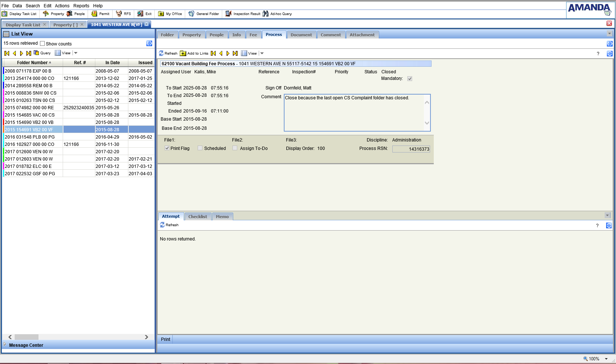Launch Ad-hoc Query from the toolbar
The height and width of the screenshot is (364, 616).
click(265, 14)
